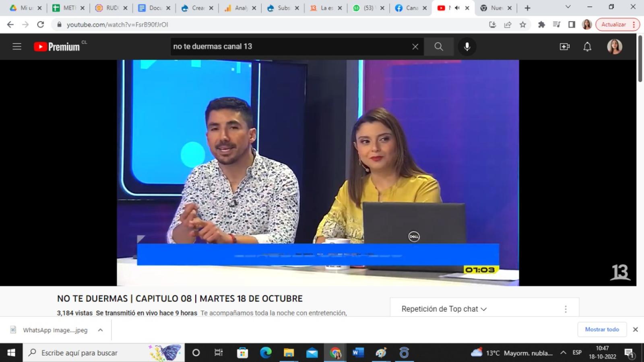Screen dimensions: 644x362
Task: Show hidden system tray icons
Action: (x=563, y=353)
